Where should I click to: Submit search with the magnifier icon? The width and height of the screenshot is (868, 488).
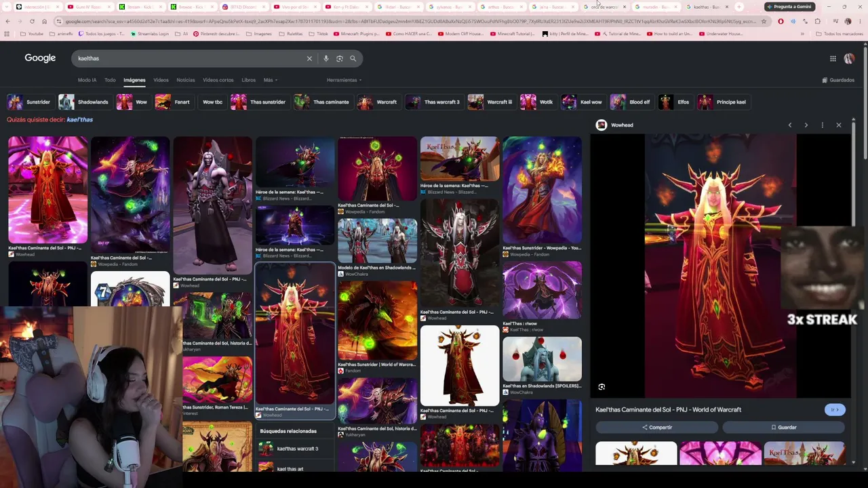(353, 58)
